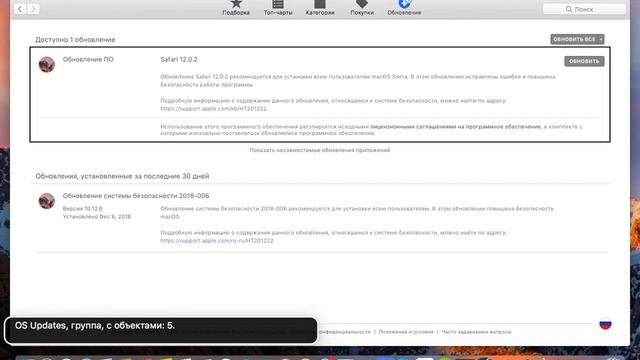Switch to the Категории tab
Image resolution: width=640 pixels, height=360 pixels.
point(320,8)
